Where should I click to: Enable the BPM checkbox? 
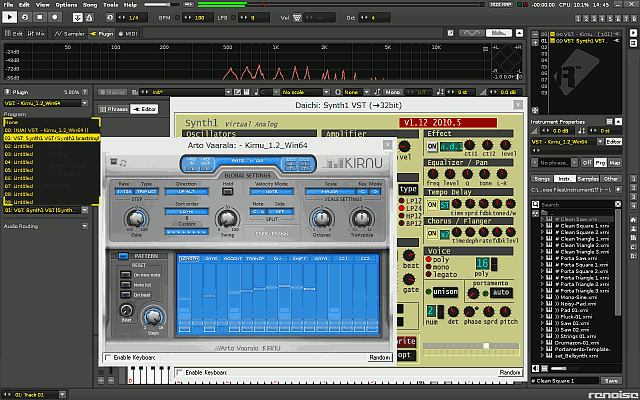point(177,18)
